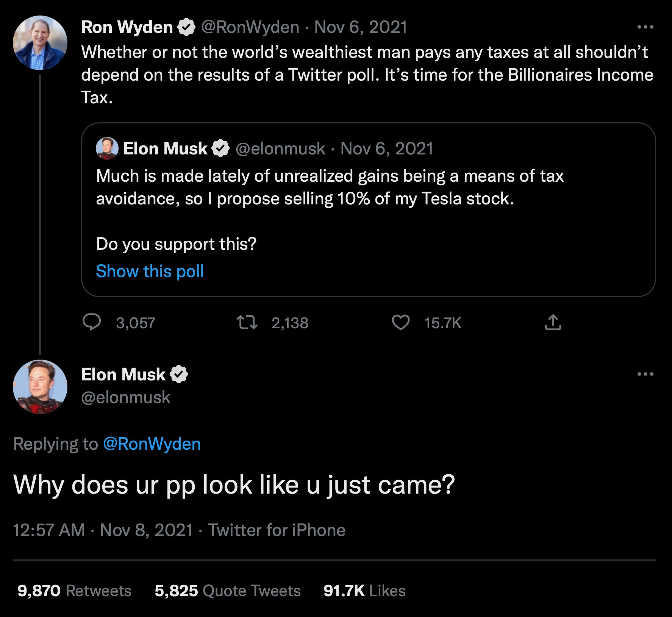The image size is (672, 617).
Task: Click the verified badge next to replying Elon Musk
Action: (x=179, y=374)
